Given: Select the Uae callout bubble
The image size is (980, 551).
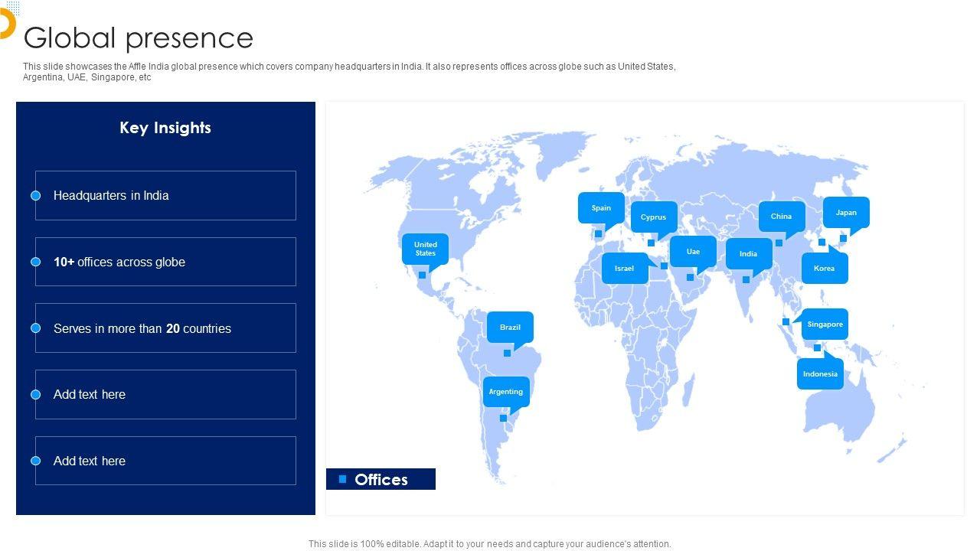Looking at the screenshot, I should tap(693, 252).
